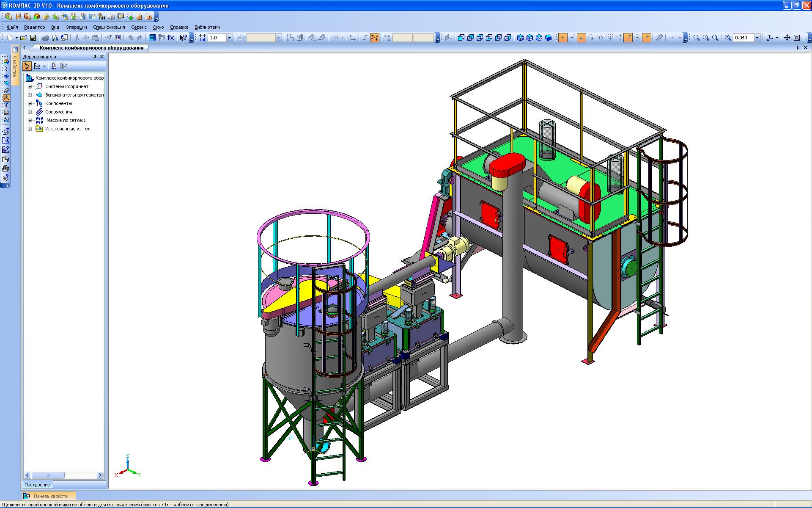Toggle the tree structure display button

tap(27, 66)
